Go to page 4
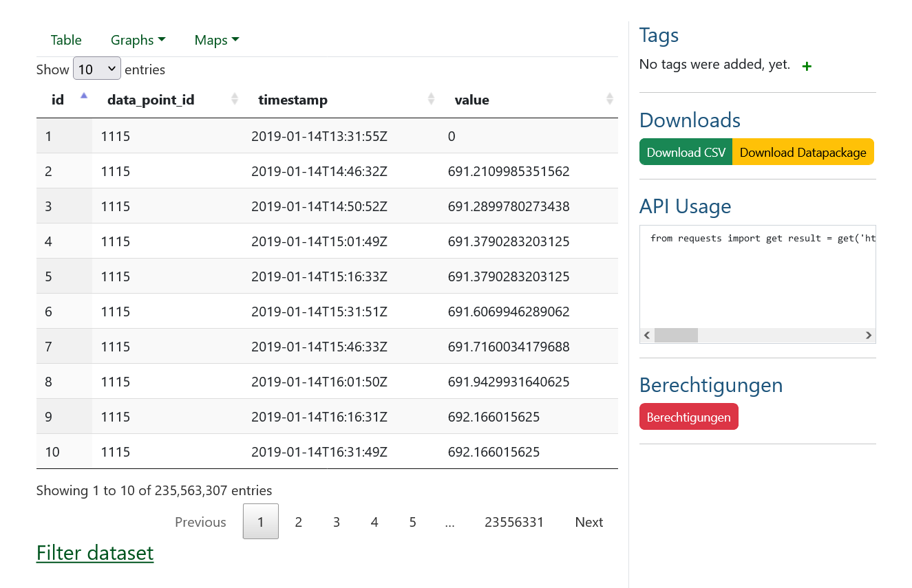Screen dimensions: 912x588 click(374, 522)
